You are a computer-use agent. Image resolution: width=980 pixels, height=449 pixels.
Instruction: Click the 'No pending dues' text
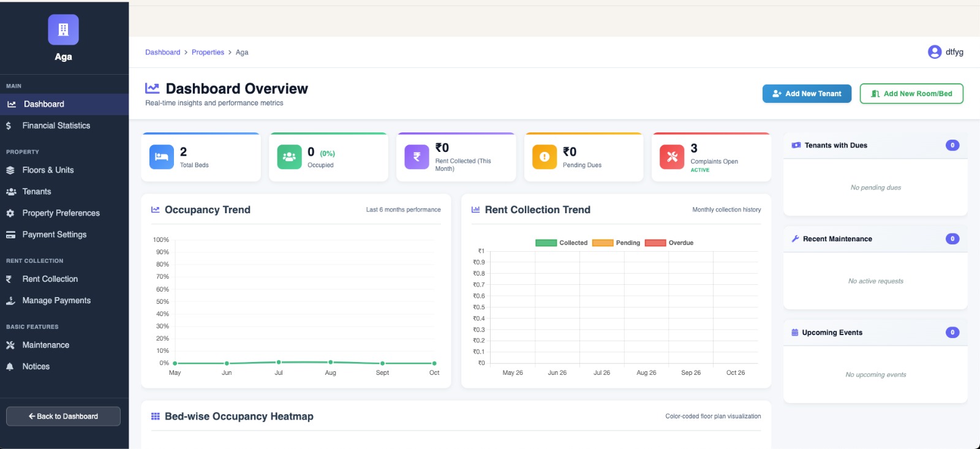pyautogui.click(x=875, y=187)
